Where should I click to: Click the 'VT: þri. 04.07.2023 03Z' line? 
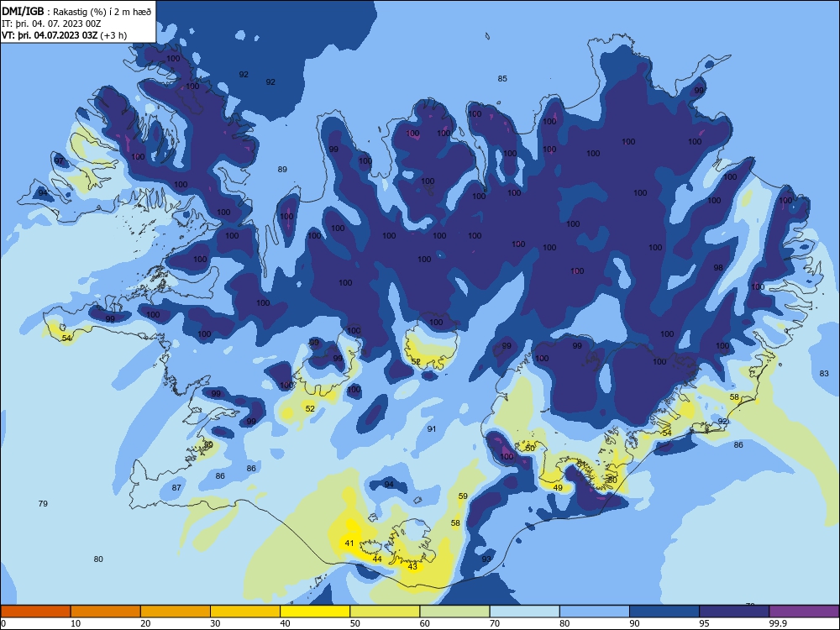coord(50,35)
